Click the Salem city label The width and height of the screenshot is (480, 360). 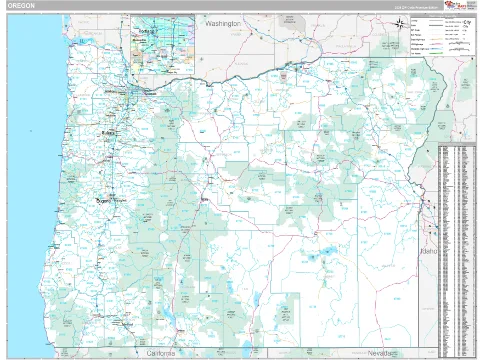(x=108, y=133)
